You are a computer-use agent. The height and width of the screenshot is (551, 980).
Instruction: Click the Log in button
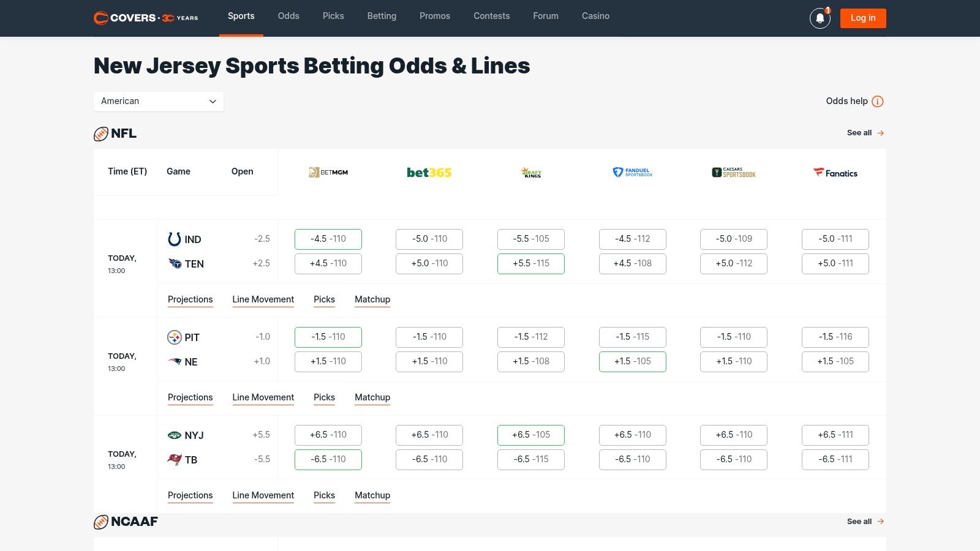tap(862, 18)
